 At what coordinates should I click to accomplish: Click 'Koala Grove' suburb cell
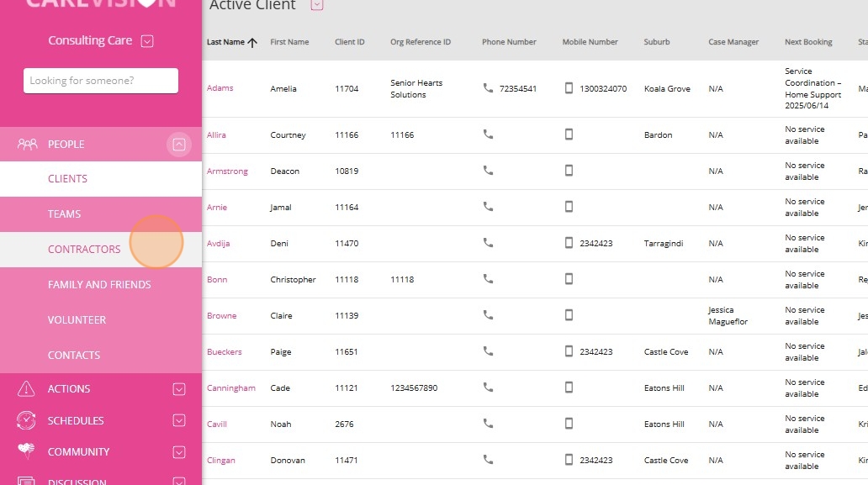(667, 88)
